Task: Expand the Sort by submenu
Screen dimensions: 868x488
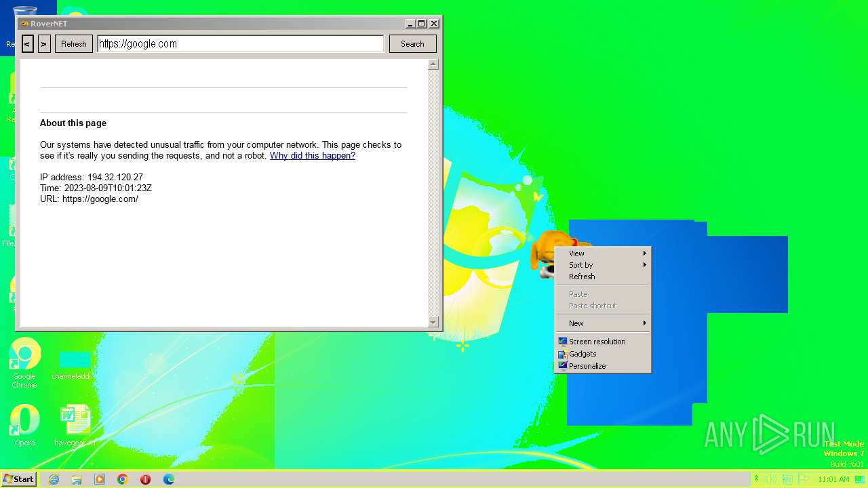Action: [603, 265]
